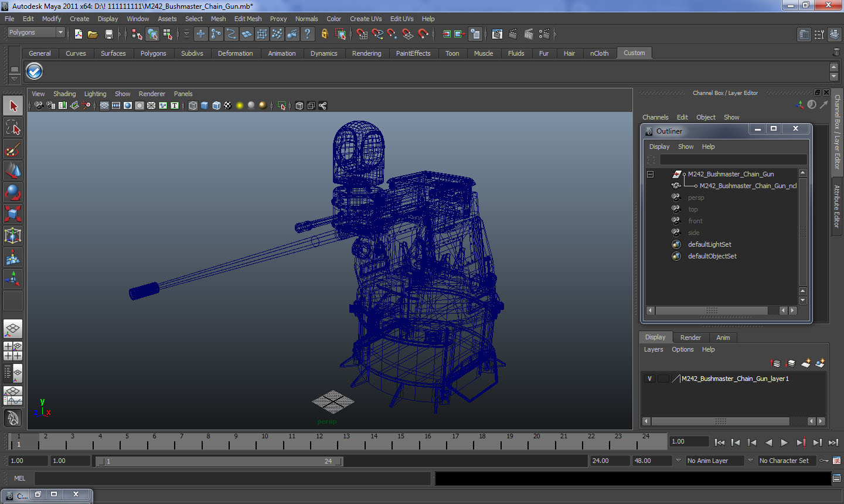This screenshot has height=504, width=844.
Task: Click the custom shelf checkmark button
Action: click(35, 71)
